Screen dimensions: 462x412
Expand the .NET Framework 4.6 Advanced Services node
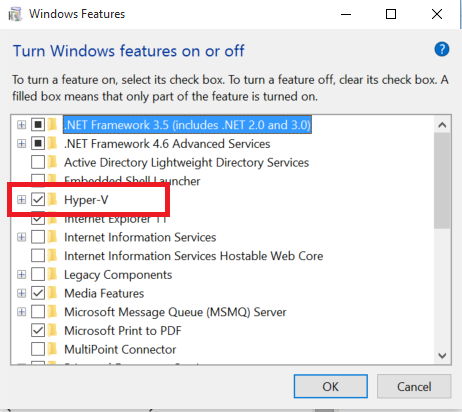[22, 144]
